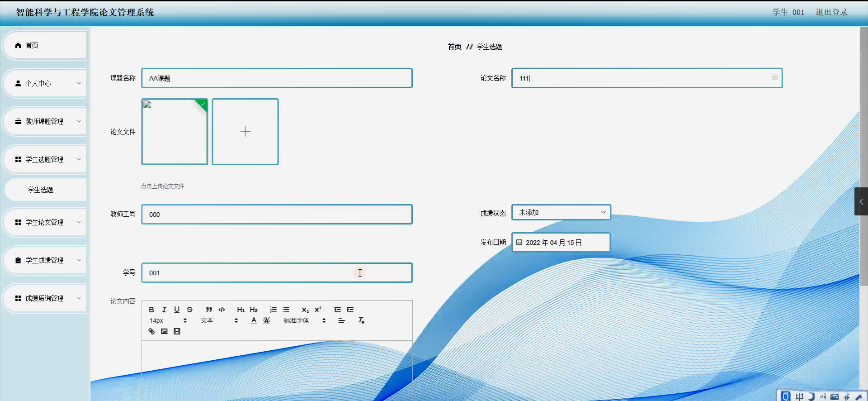This screenshot has width=868, height=401.
Task: Click the 学号 input field
Action: tap(277, 272)
